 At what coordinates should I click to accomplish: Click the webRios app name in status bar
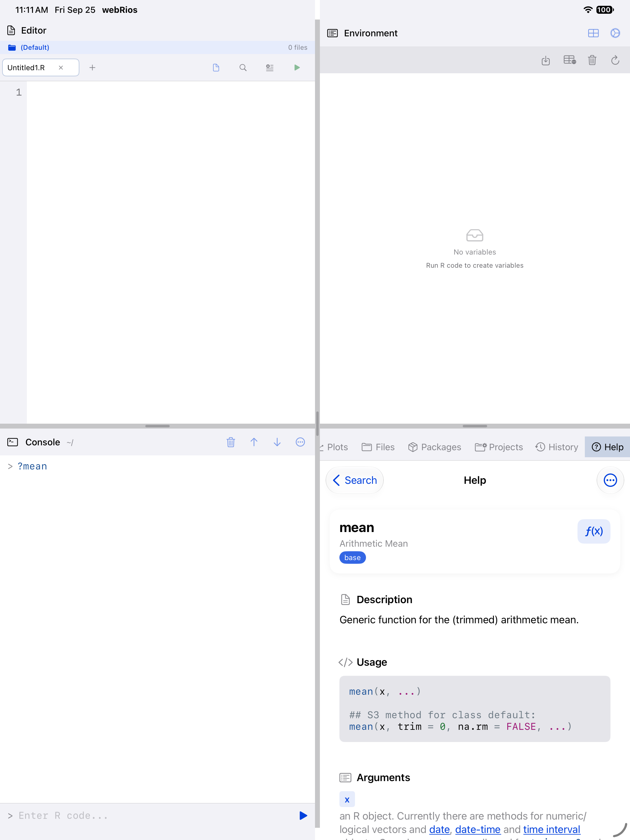click(120, 10)
